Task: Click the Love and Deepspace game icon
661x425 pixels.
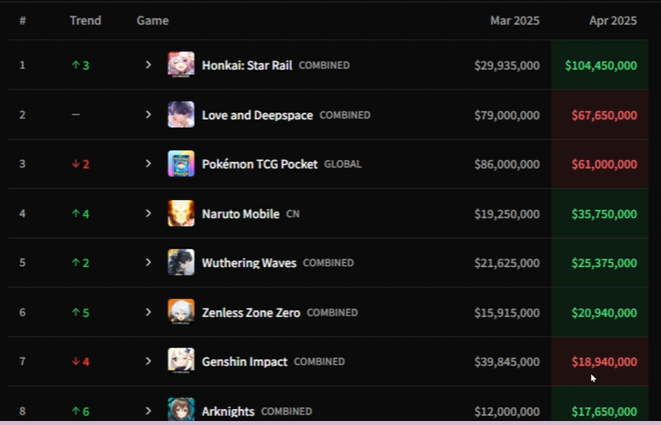Action: tap(181, 115)
